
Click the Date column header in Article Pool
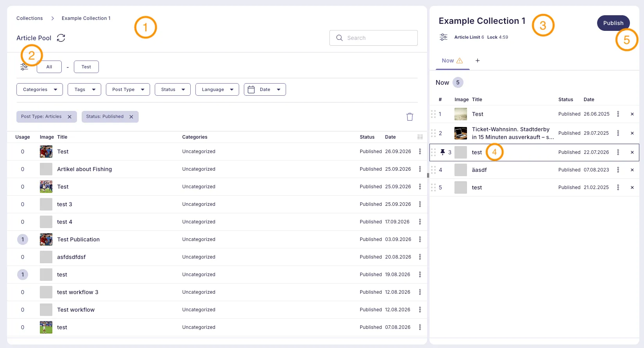[390, 137]
